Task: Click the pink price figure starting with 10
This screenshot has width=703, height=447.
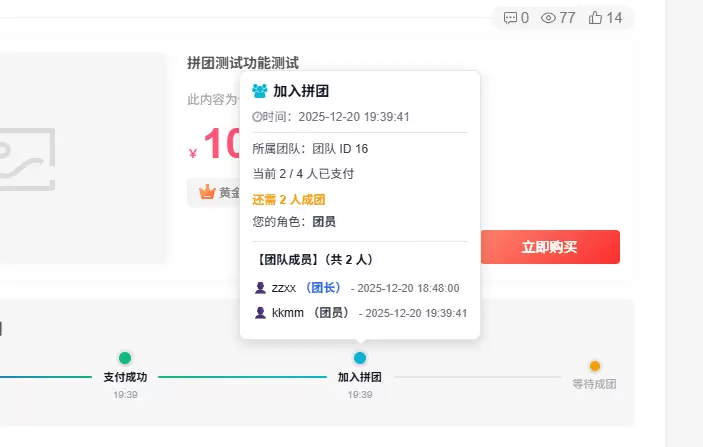Action: pos(222,143)
